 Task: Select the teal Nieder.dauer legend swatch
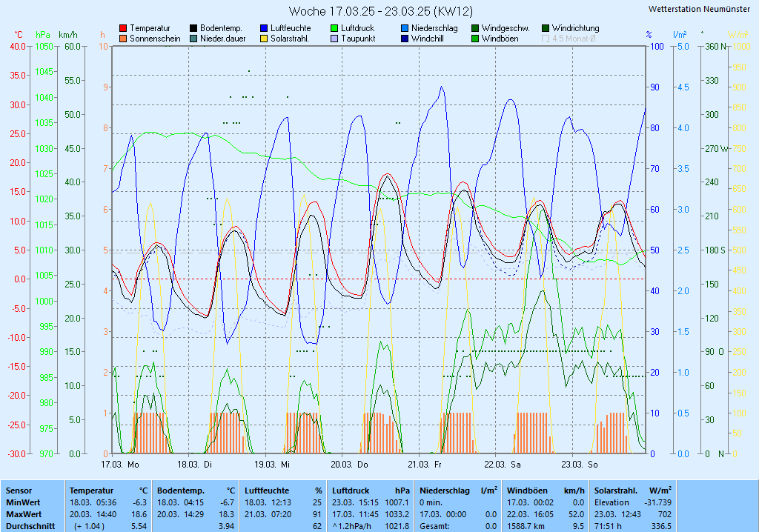point(193,39)
